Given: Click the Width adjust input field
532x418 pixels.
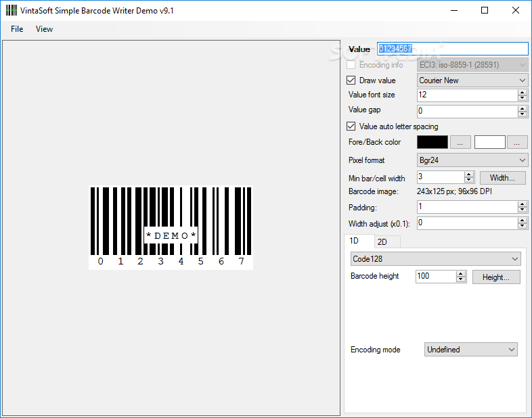Looking at the screenshot, I should point(468,223).
